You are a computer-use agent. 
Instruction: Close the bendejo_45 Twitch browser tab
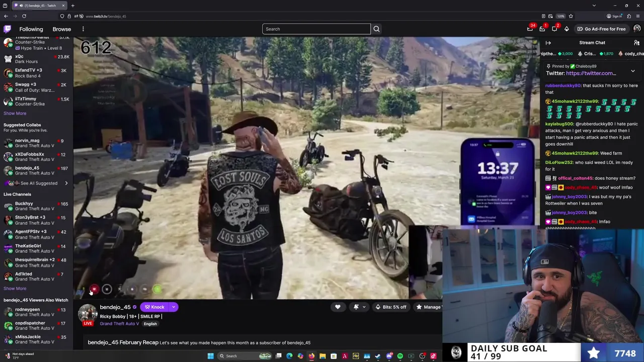tap(63, 6)
